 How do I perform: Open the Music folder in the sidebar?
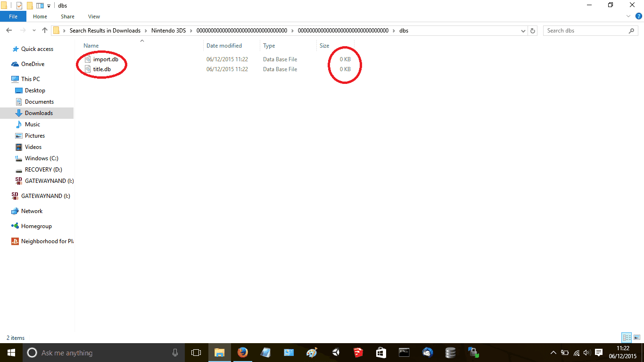tap(33, 124)
